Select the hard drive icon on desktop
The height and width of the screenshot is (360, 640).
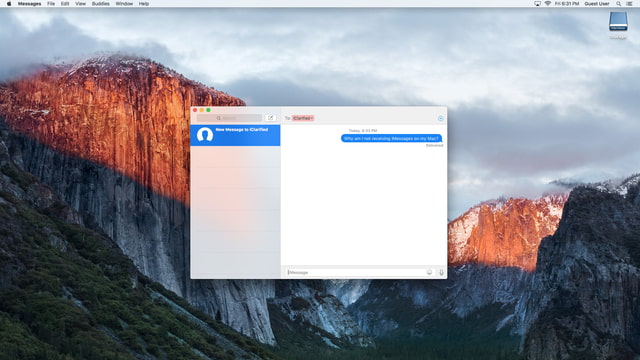click(618, 21)
